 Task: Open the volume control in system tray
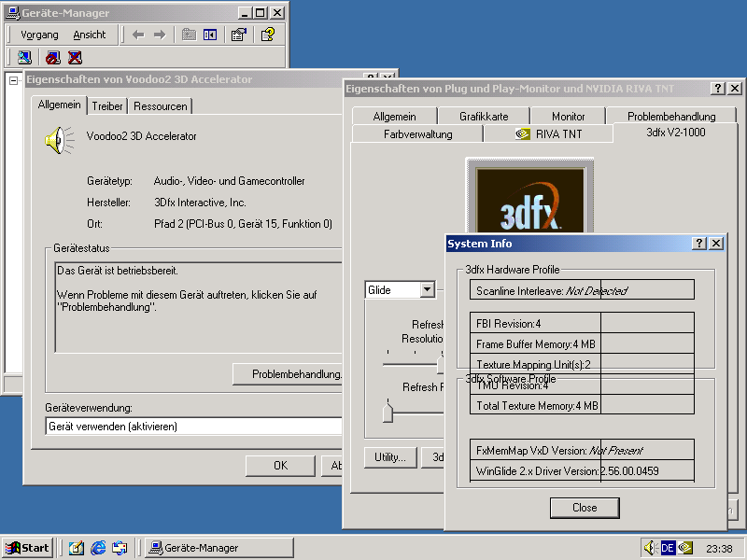tap(648, 548)
